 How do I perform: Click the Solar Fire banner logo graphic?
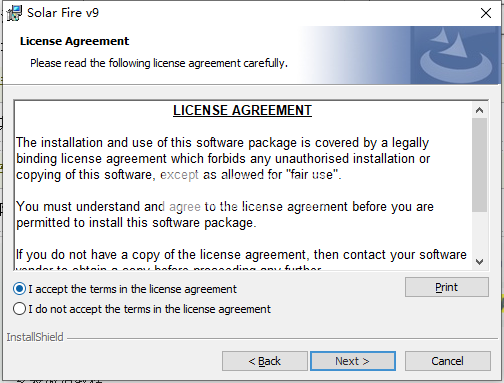456,55
